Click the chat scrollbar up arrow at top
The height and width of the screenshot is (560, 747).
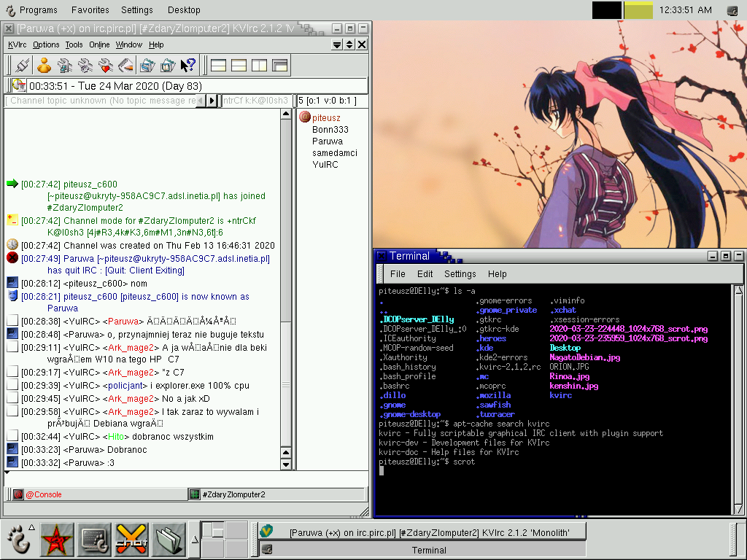[x=286, y=114]
